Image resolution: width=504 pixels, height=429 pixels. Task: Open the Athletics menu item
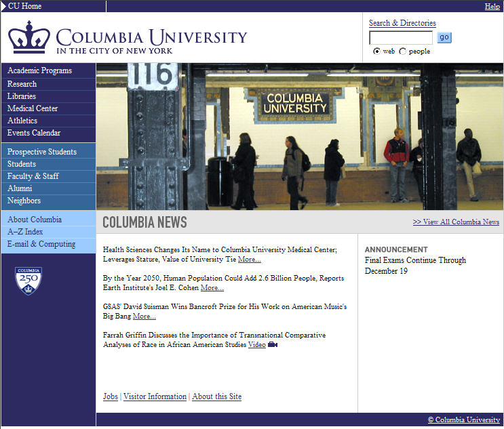(22, 121)
